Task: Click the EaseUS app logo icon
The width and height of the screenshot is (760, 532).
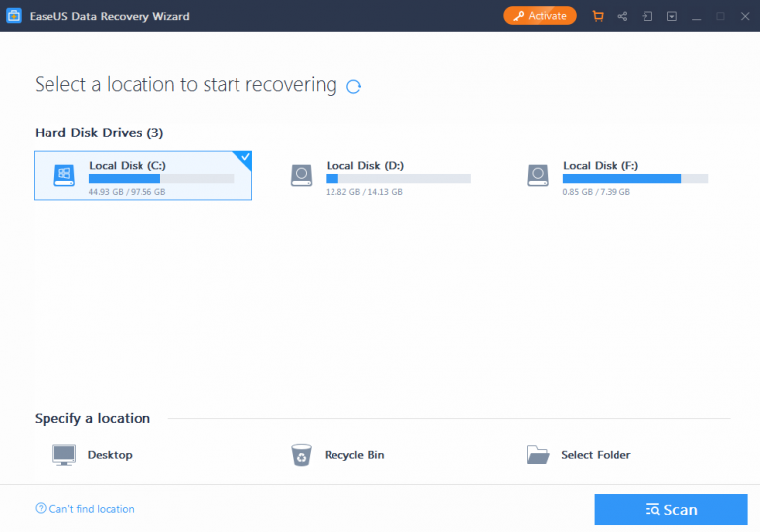Action: point(14,16)
